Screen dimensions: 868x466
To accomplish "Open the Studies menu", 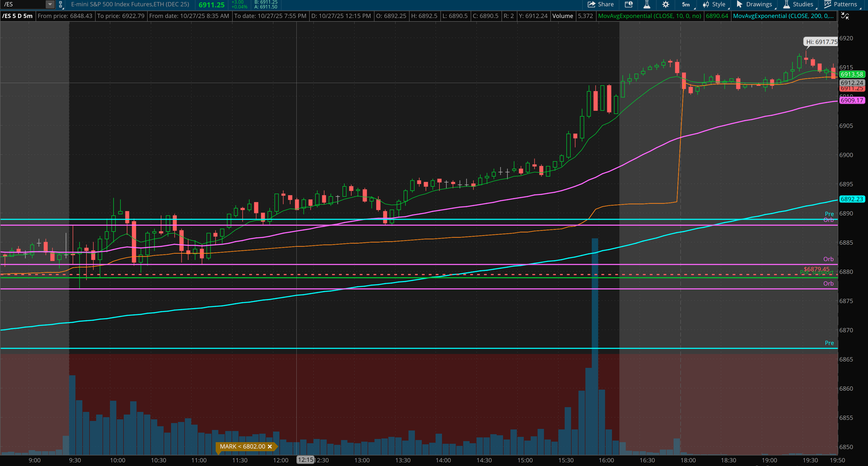I will tap(803, 5).
